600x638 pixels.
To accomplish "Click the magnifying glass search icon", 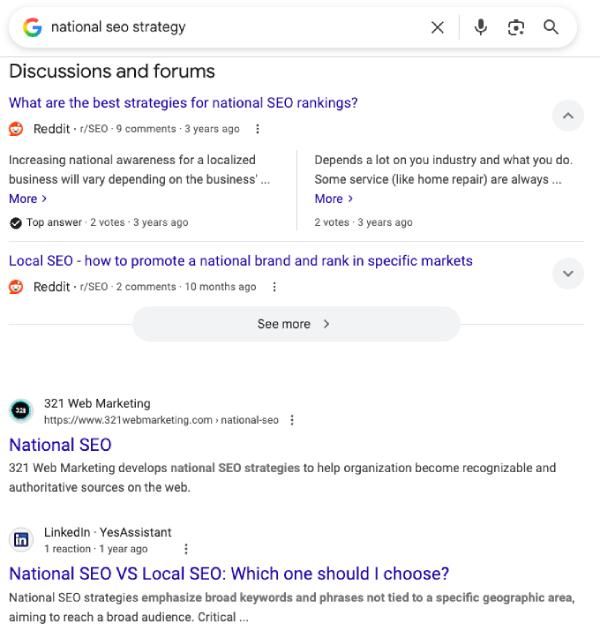I will [x=551, y=27].
